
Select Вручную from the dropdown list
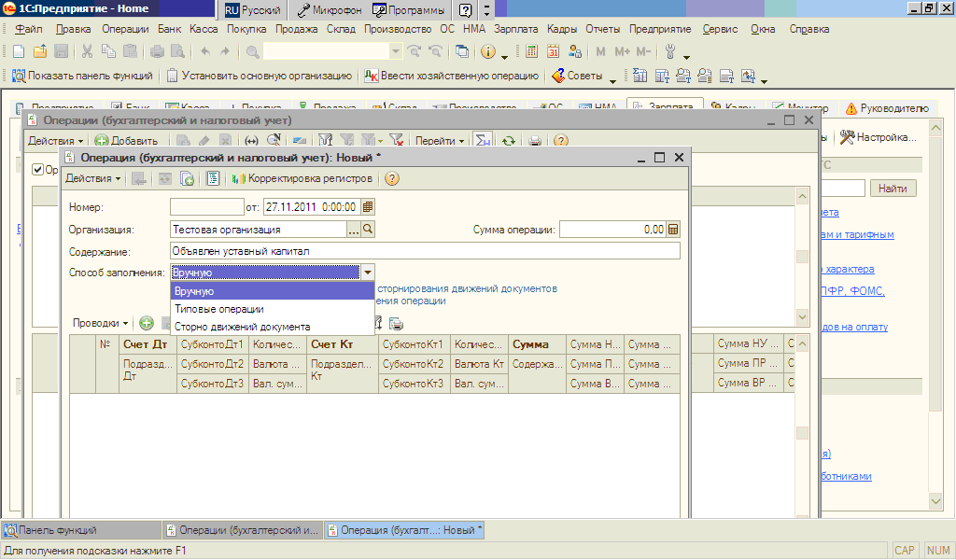pos(273,291)
